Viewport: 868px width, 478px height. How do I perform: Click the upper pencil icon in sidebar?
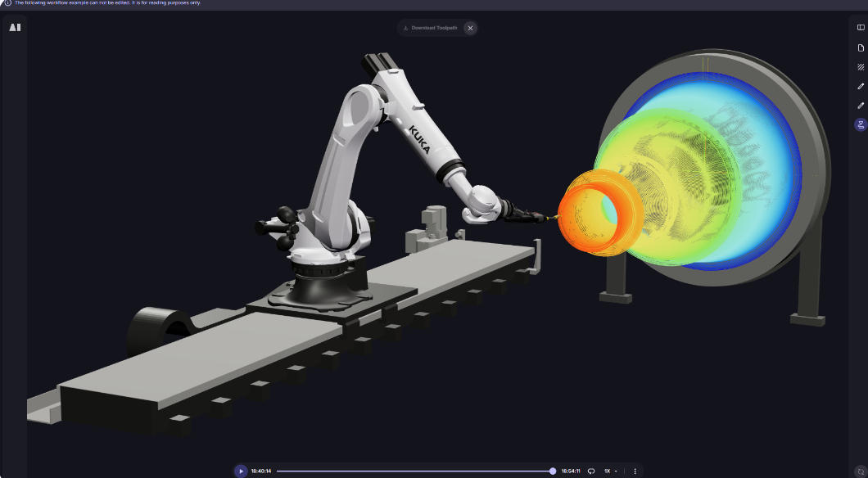(x=861, y=86)
